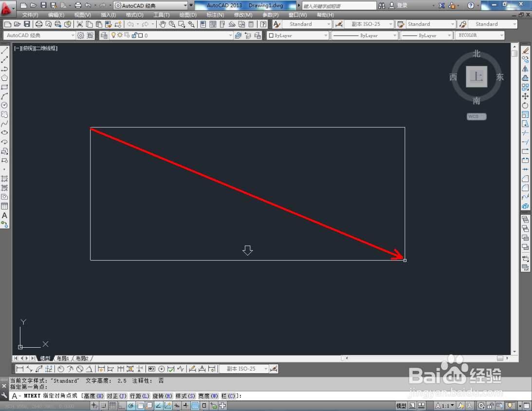Open the ByLayer linetype dropdown
This screenshot has height=411, width=532.
[365, 35]
